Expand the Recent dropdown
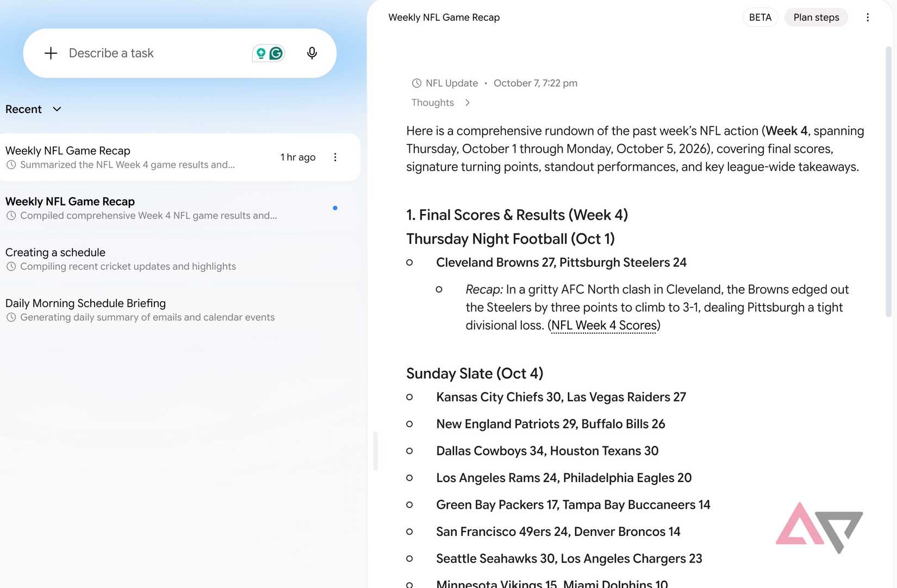This screenshot has width=897, height=588. coord(33,109)
